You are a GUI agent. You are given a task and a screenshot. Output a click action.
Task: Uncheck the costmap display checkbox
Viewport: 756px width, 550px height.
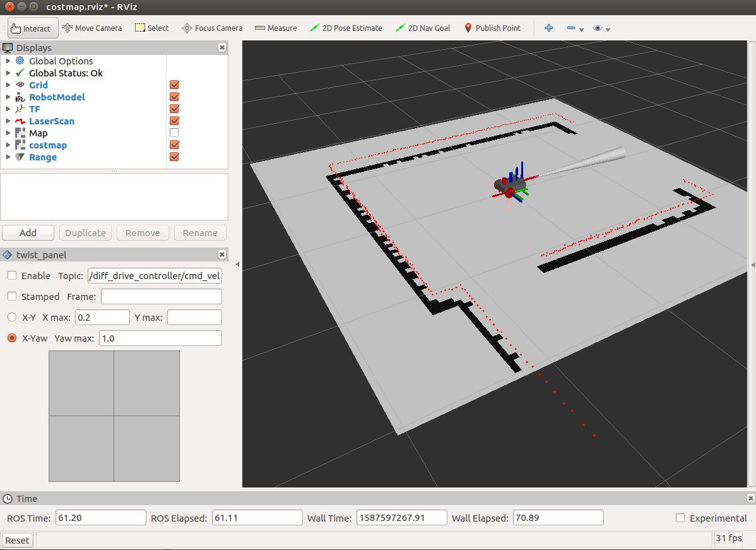[175, 145]
